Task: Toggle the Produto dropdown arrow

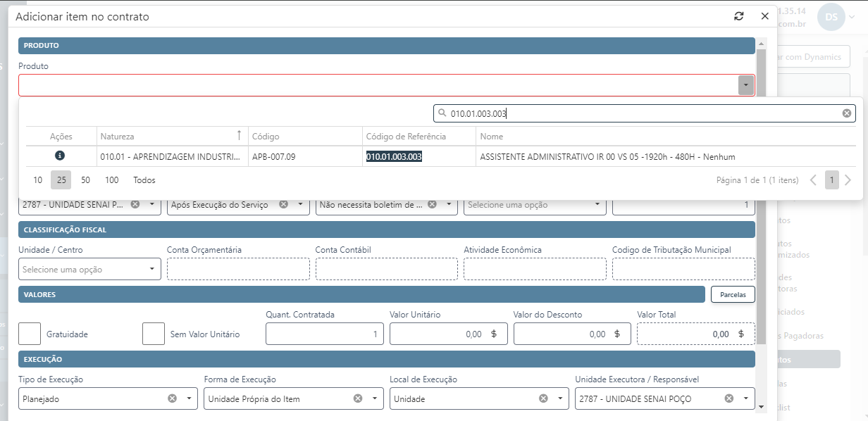Action: point(745,85)
